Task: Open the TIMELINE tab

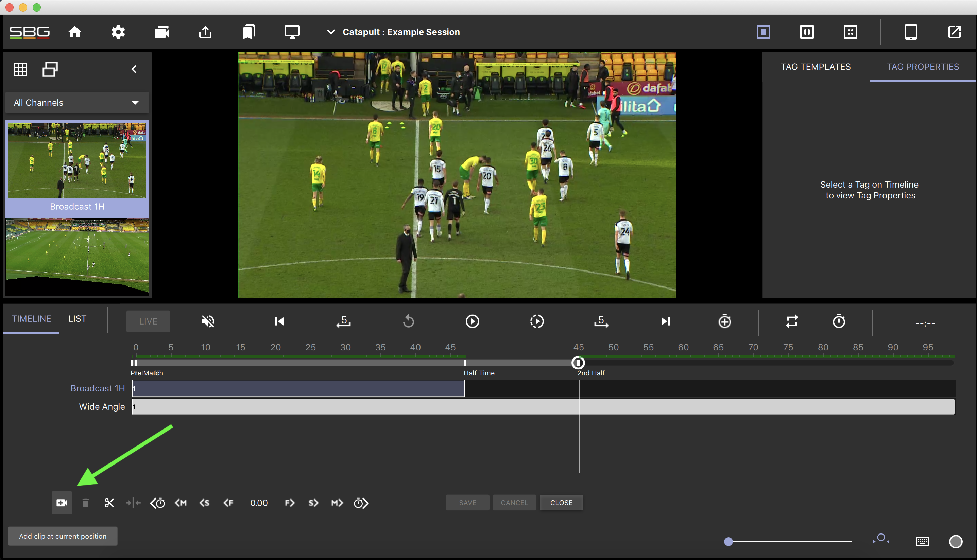Action: coord(32,319)
